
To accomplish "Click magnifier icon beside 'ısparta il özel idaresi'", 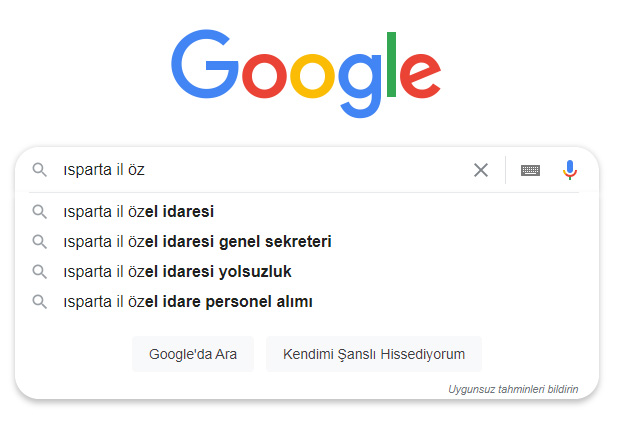I will click(x=40, y=212).
